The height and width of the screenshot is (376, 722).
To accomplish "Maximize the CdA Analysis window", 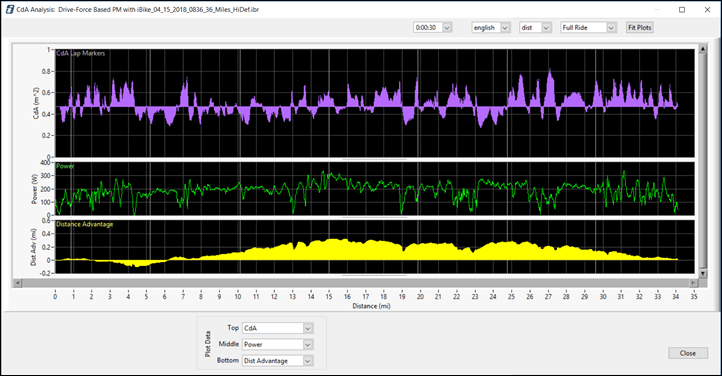I will point(682,10).
